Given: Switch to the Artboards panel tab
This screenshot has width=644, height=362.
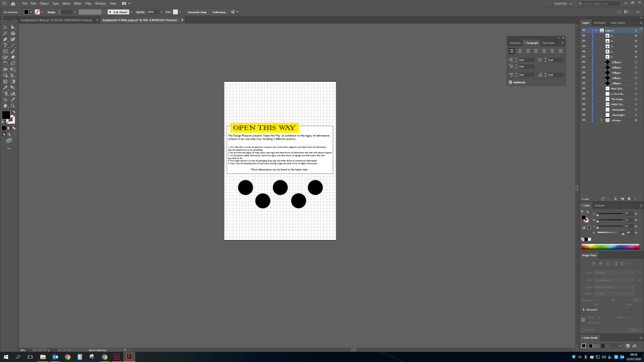Looking at the screenshot, I should 599,23.
